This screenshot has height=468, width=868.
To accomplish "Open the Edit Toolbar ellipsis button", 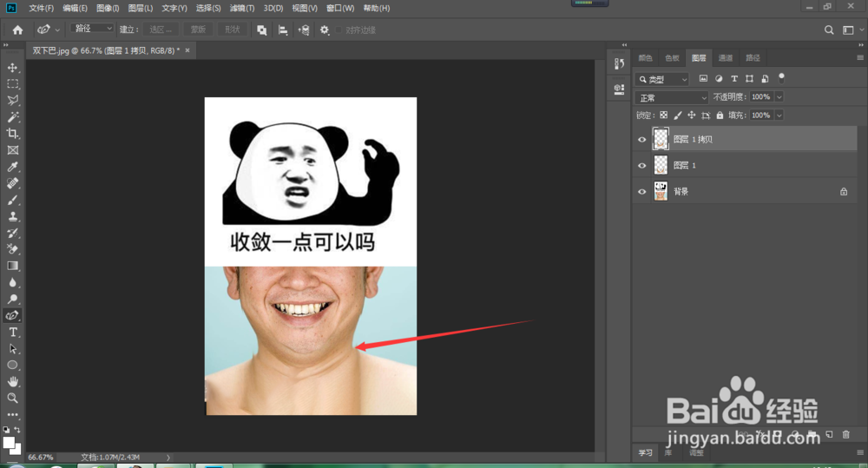I will pyautogui.click(x=12, y=414).
